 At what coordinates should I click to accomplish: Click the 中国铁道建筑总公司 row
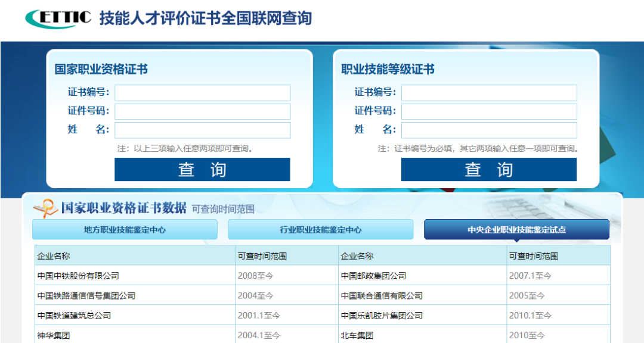pyautogui.click(x=135, y=316)
